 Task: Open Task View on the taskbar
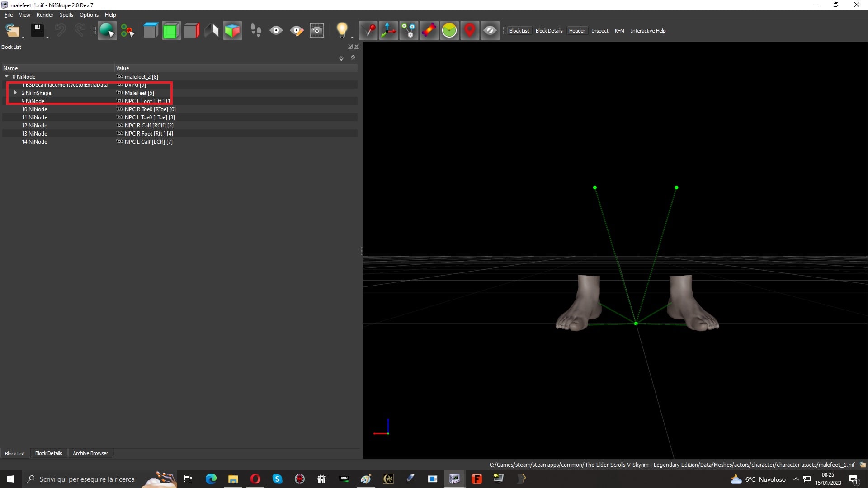188,479
